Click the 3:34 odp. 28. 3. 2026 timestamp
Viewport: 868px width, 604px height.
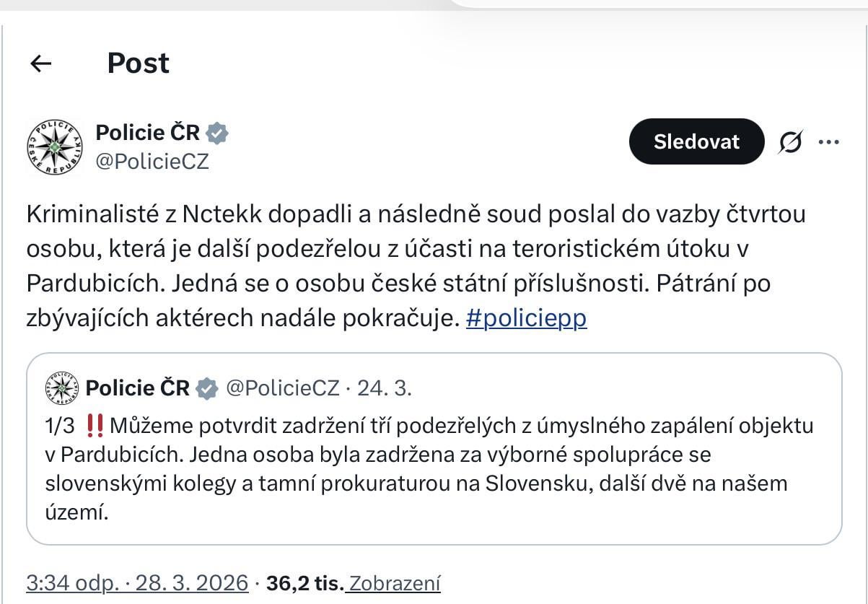click(x=137, y=582)
